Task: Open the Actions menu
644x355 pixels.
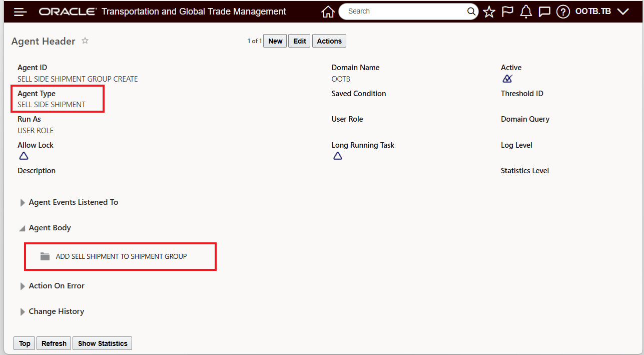Action: click(x=329, y=41)
